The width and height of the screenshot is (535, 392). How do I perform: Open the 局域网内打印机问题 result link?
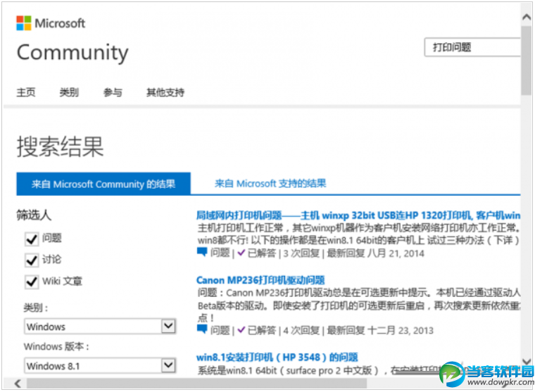click(x=358, y=215)
